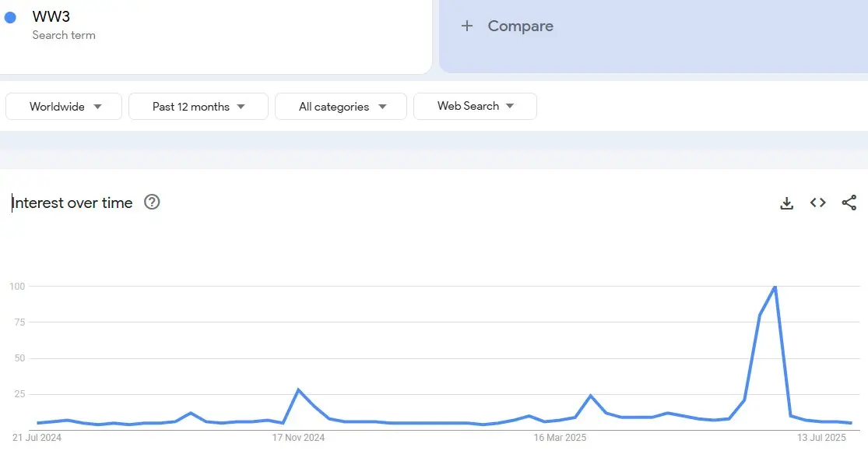Click the 16 Mar 2025 axis label
The width and height of the screenshot is (868, 465).
560,438
